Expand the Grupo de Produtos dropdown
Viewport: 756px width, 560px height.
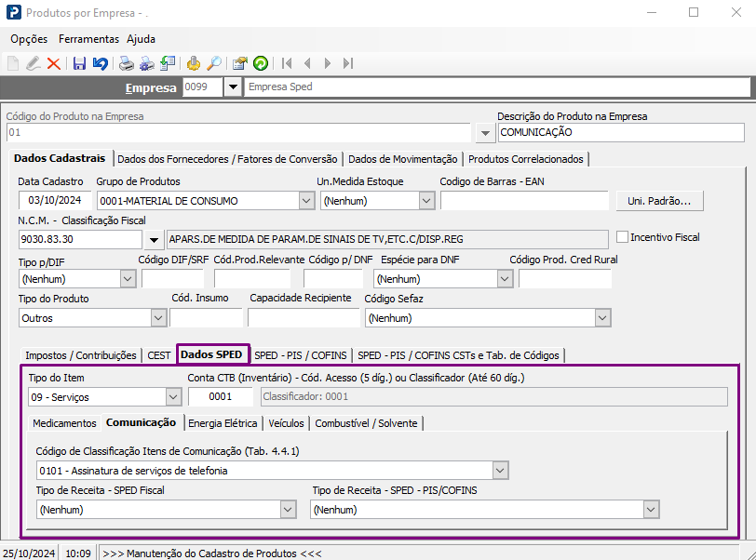[306, 200]
